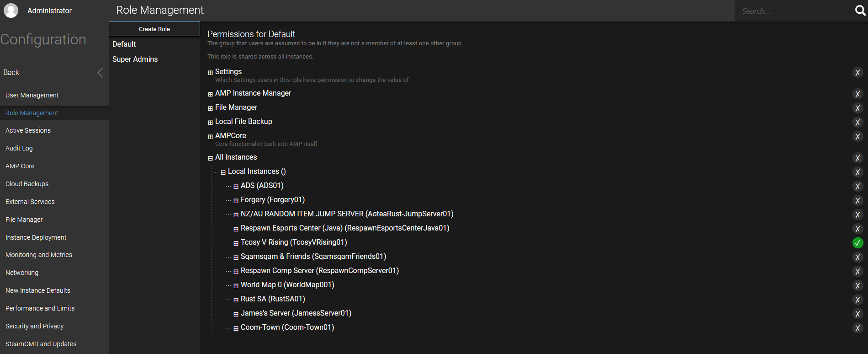
Task: Expand the Respawn Esports Center (Java) node
Action: coord(236,229)
